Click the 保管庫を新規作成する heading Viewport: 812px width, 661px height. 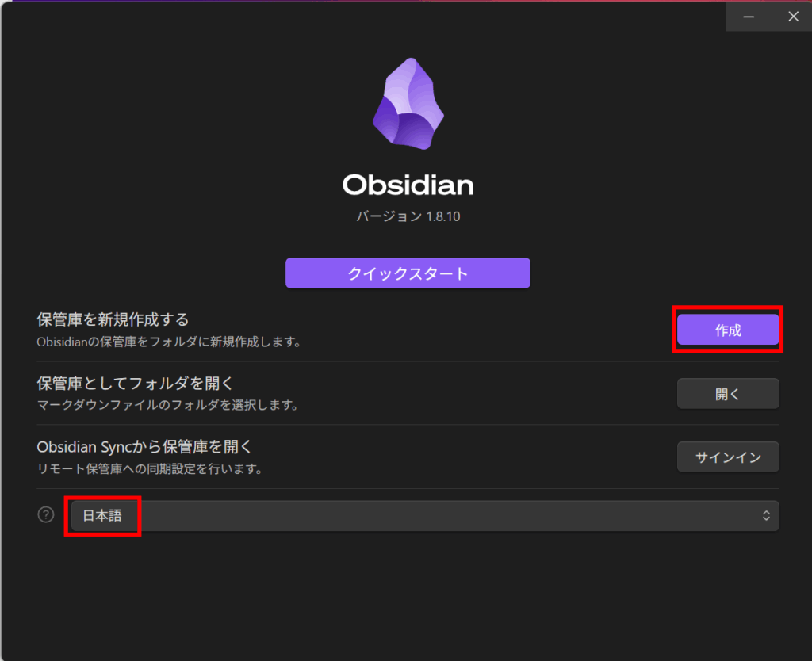[x=113, y=319]
